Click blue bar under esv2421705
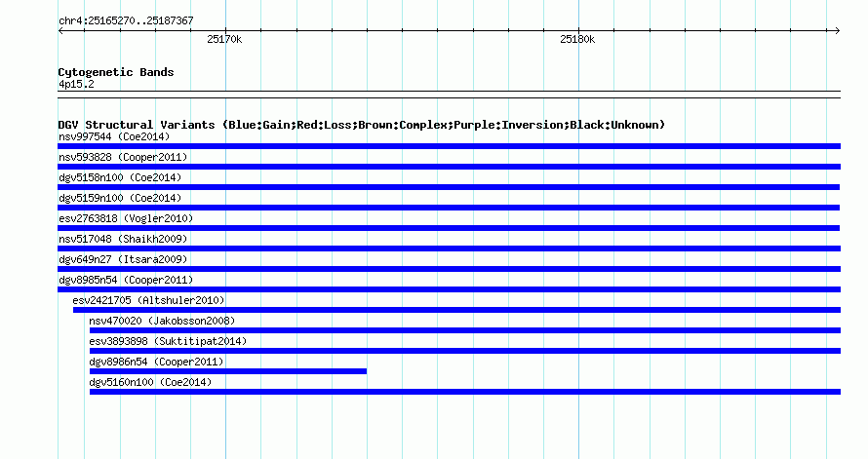868x459 pixels. pos(456,310)
